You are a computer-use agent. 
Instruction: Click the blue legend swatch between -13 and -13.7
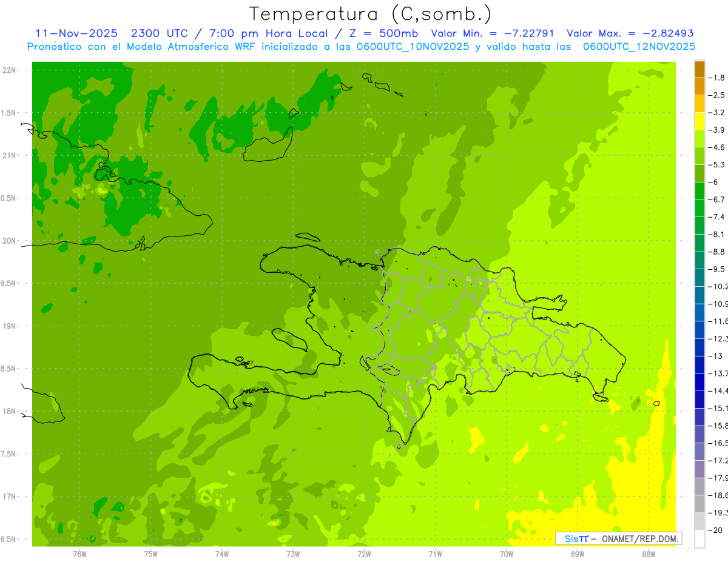pos(699,364)
